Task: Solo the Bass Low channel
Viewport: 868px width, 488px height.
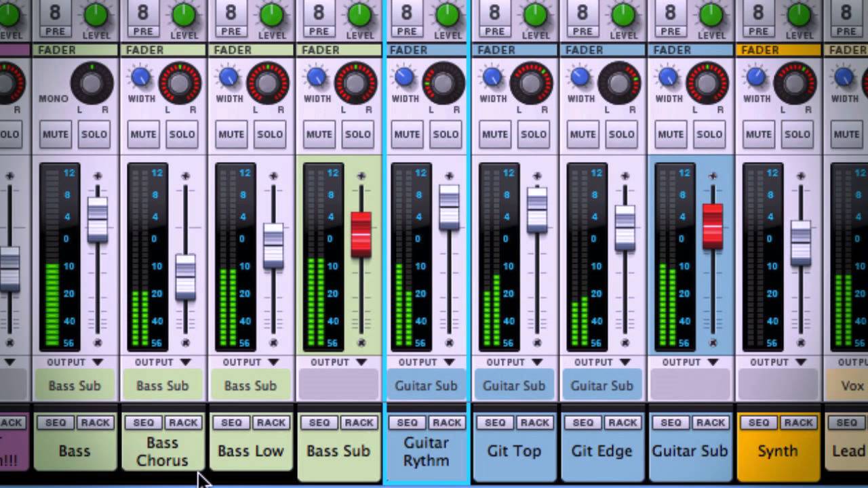Action: click(x=270, y=134)
